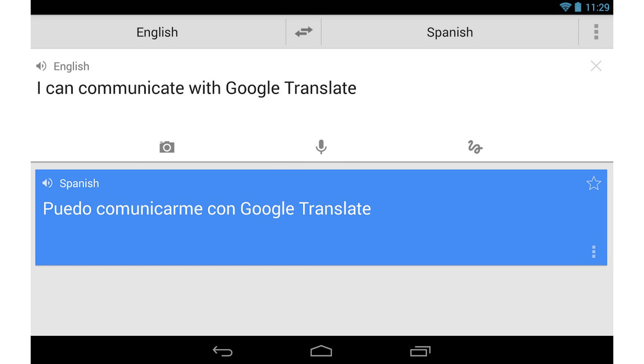Star the translation to save it
Viewport: 644px width, 364px height.
click(x=594, y=183)
